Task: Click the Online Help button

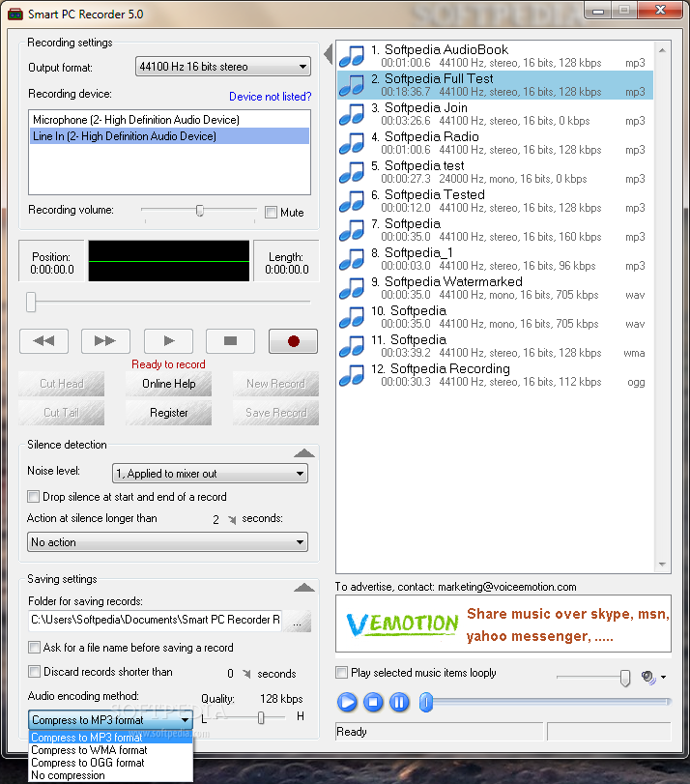Action: 168,384
